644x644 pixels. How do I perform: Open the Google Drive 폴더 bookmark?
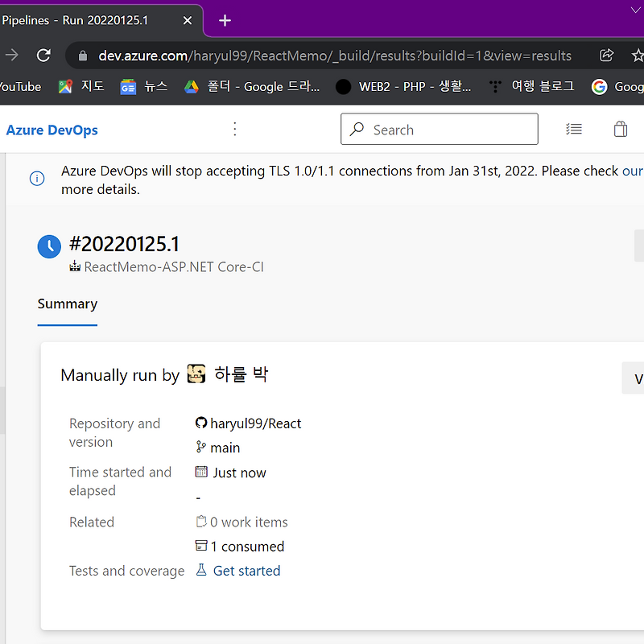click(x=251, y=86)
